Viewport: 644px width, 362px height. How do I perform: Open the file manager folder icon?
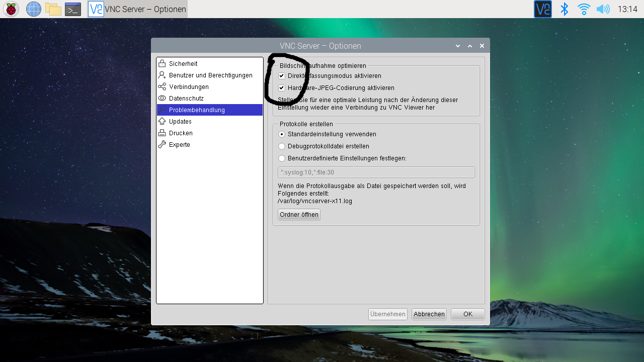coord(53,9)
